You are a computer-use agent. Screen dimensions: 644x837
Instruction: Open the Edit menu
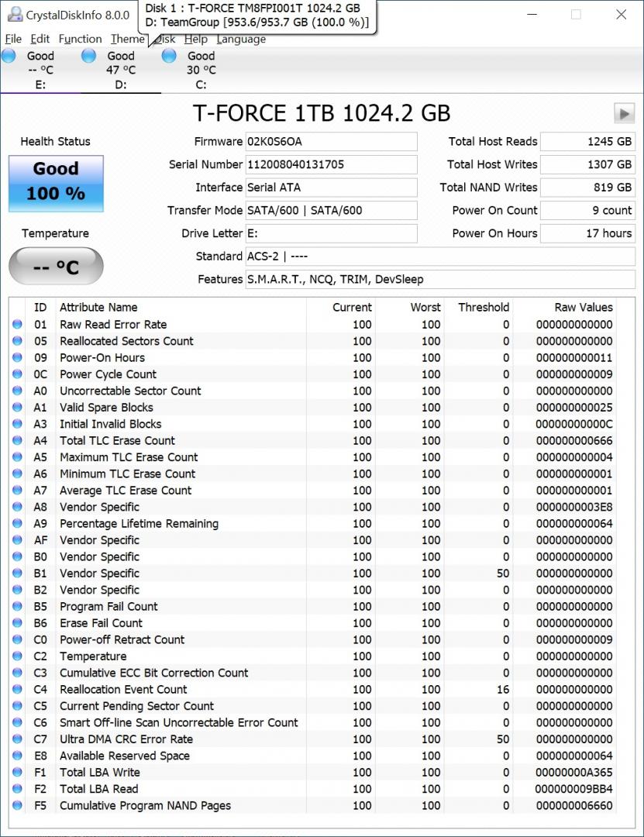(40, 39)
